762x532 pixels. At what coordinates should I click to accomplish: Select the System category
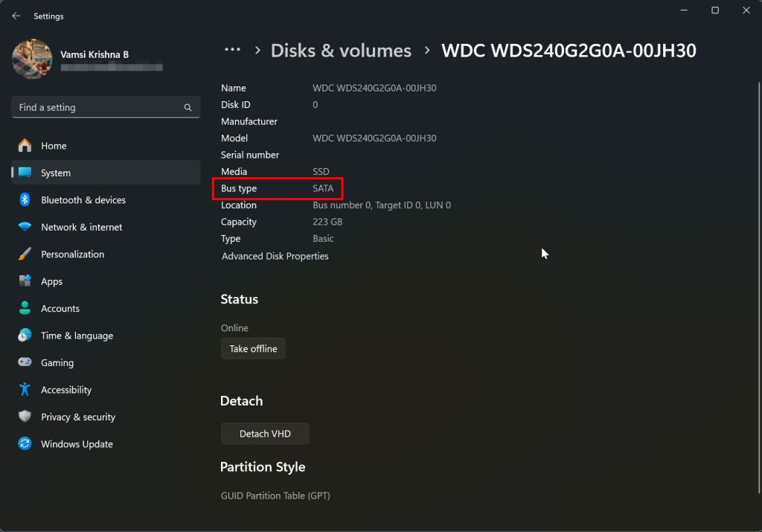(x=106, y=173)
